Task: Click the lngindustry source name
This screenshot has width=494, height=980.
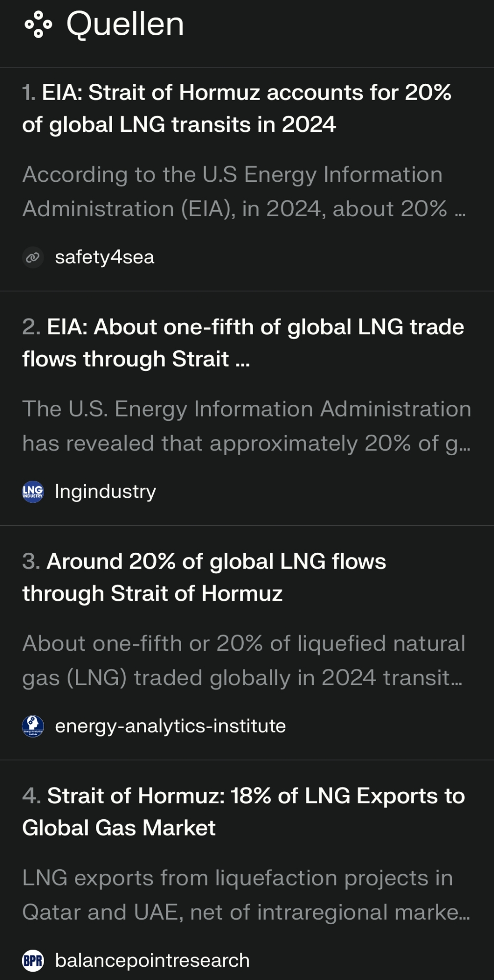Action: (105, 491)
